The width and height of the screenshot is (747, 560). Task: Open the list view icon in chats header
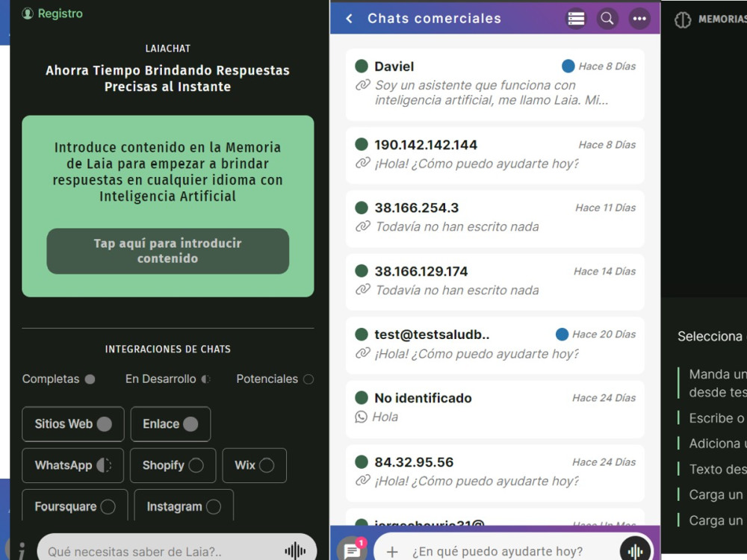(x=576, y=19)
